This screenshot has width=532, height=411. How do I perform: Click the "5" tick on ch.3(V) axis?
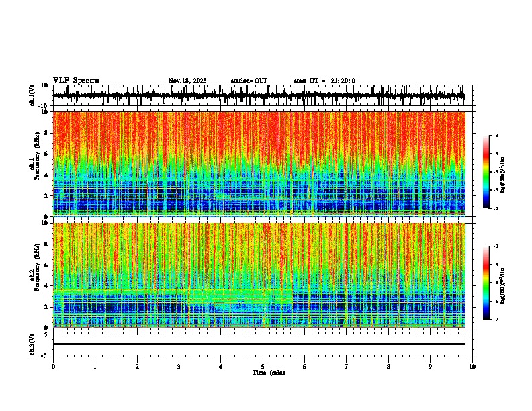tap(47, 334)
